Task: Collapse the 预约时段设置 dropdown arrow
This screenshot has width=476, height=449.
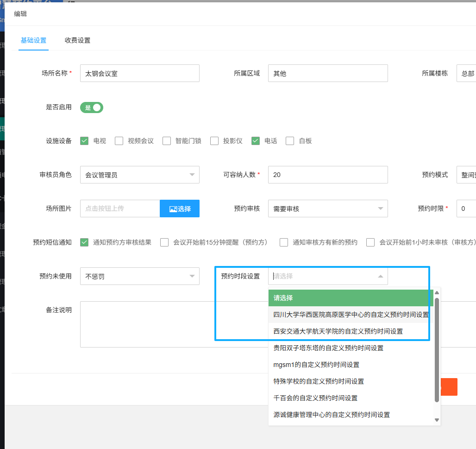Action: (380, 276)
